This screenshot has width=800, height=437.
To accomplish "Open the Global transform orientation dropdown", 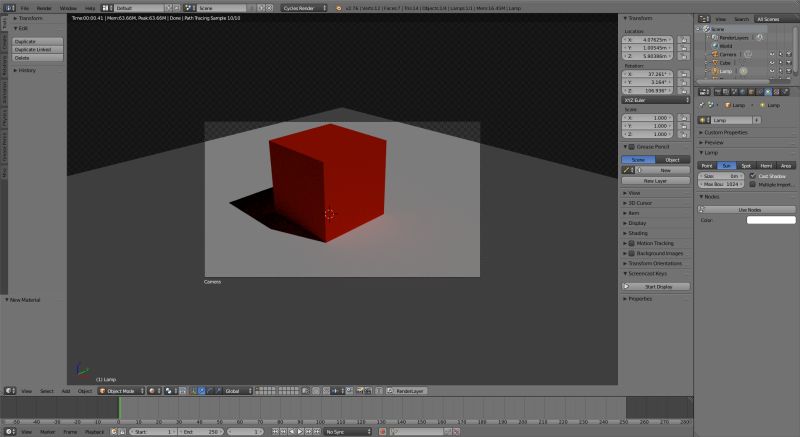I will (236, 391).
